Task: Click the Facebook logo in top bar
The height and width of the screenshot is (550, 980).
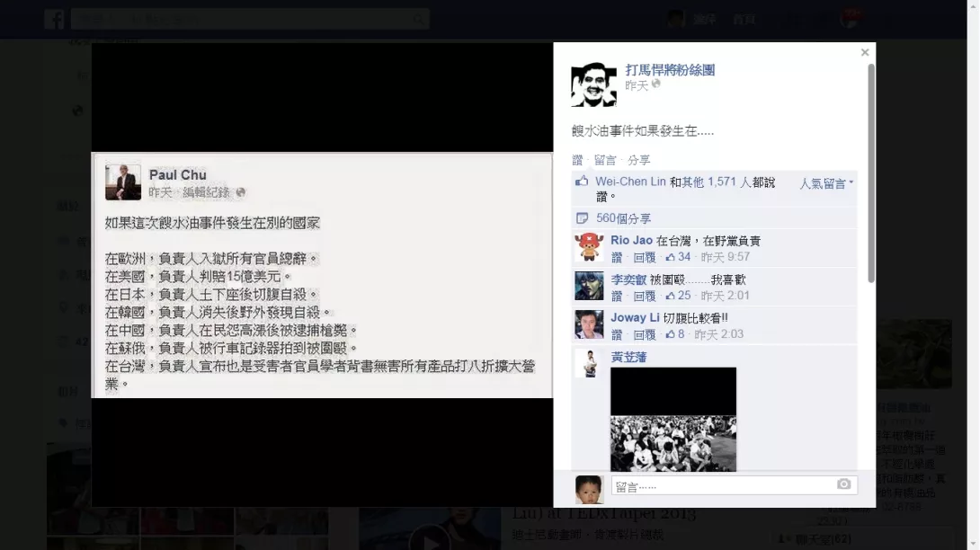Action: click(x=54, y=19)
